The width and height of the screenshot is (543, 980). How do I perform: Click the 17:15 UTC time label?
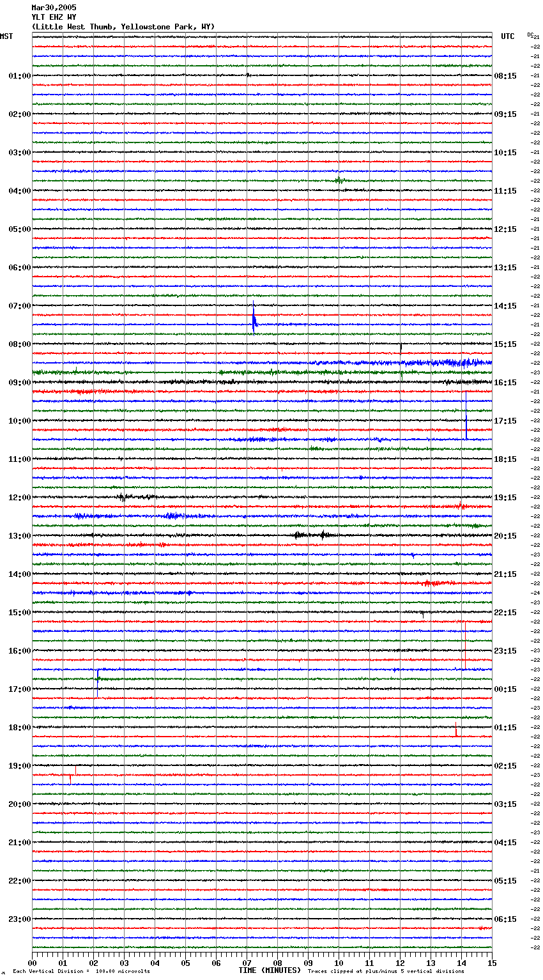[505, 421]
